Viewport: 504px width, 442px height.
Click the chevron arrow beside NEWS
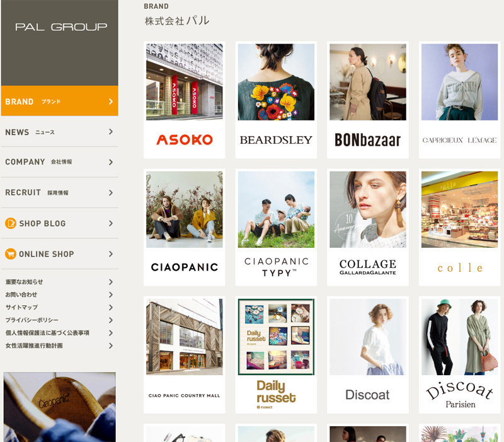(111, 132)
